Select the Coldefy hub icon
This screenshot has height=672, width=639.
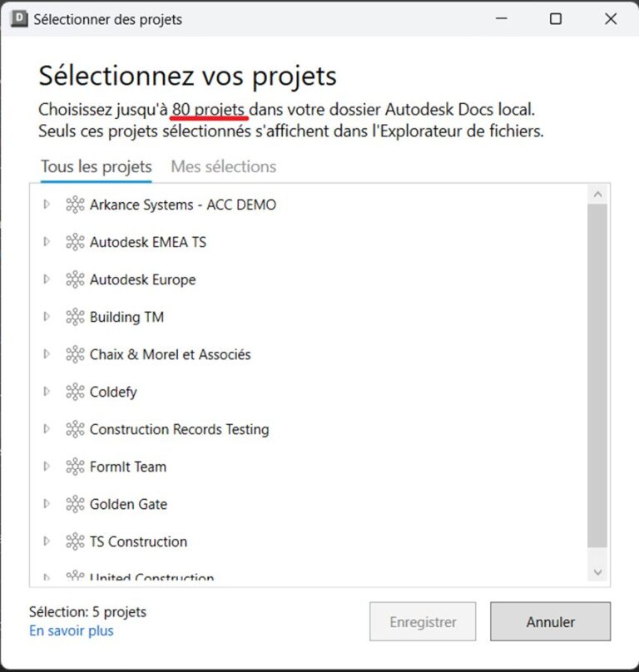pos(75,391)
